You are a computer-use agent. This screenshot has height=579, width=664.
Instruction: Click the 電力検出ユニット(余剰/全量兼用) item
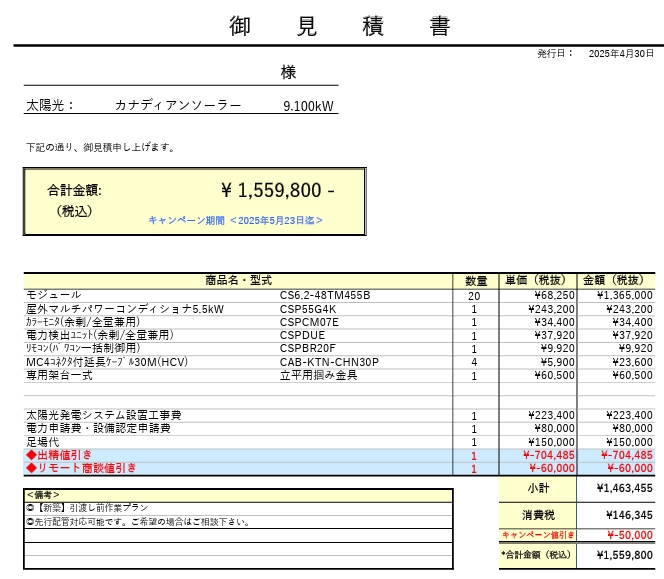(x=100, y=335)
